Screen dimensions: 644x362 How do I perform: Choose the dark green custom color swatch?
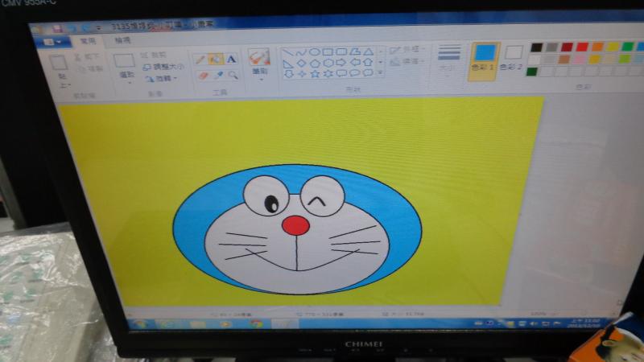[531, 72]
